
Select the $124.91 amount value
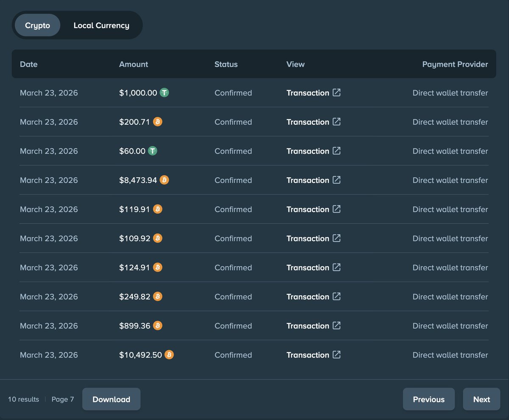[x=134, y=268]
